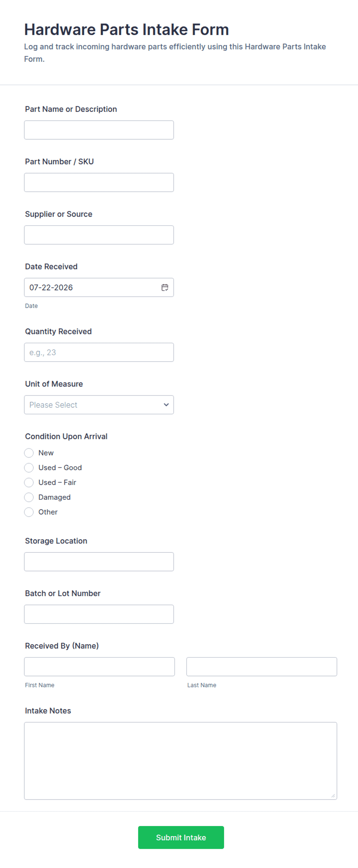358x868 pixels.
Task: Focus the Last Name input
Action: pos(262,666)
